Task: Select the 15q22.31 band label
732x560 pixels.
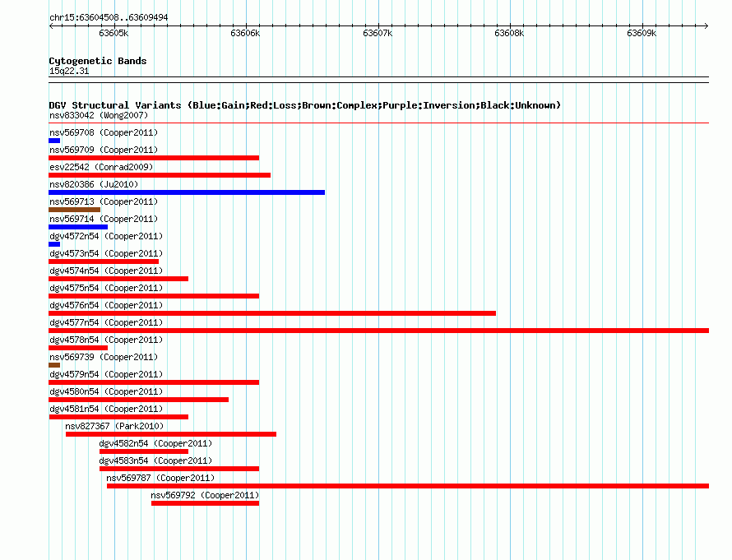Action: [x=69, y=71]
